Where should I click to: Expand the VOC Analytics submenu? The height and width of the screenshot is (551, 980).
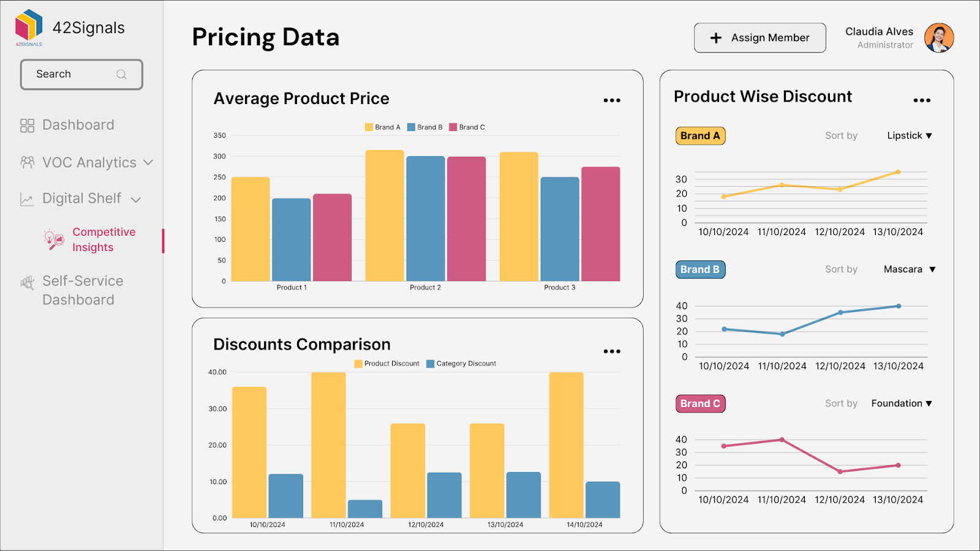[x=148, y=162]
